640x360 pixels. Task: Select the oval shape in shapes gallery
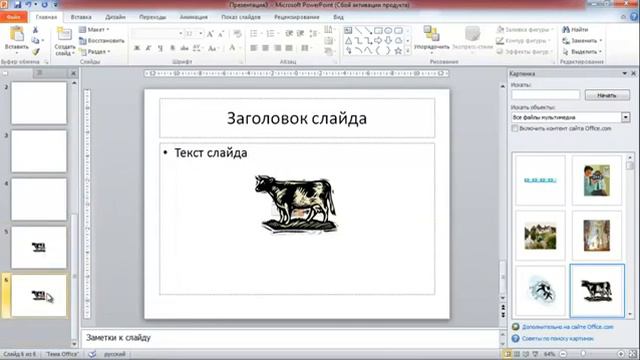[388, 30]
